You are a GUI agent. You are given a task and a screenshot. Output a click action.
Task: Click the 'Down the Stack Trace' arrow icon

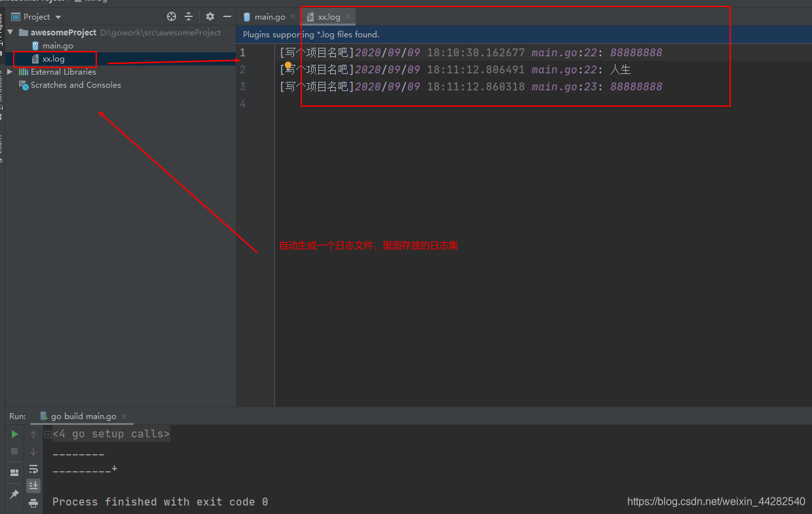coord(33,451)
